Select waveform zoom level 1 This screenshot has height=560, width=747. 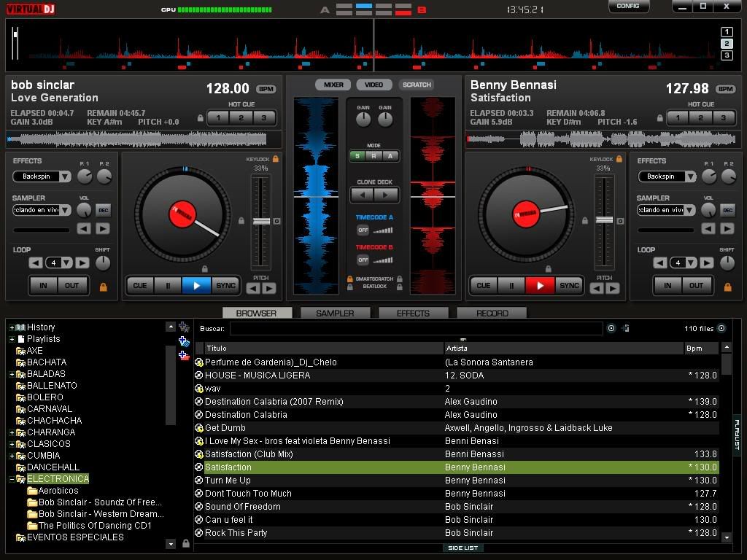pos(727,32)
